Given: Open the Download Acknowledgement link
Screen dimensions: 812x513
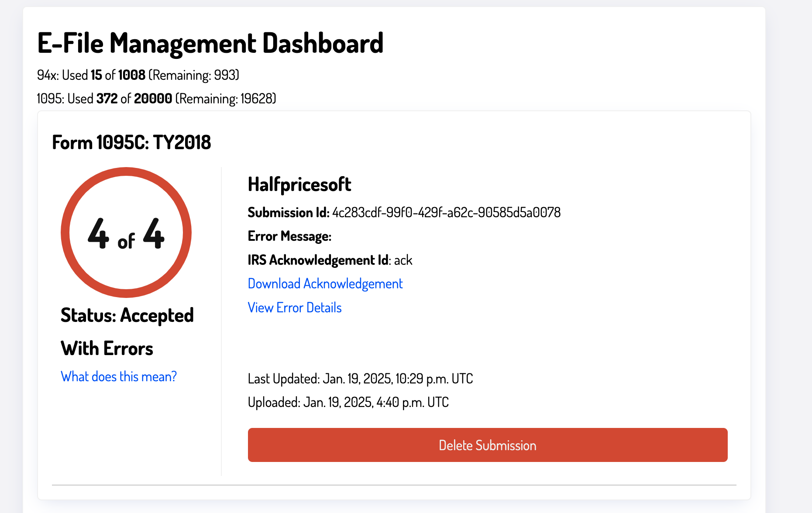Looking at the screenshot, I should click(325, 283).
